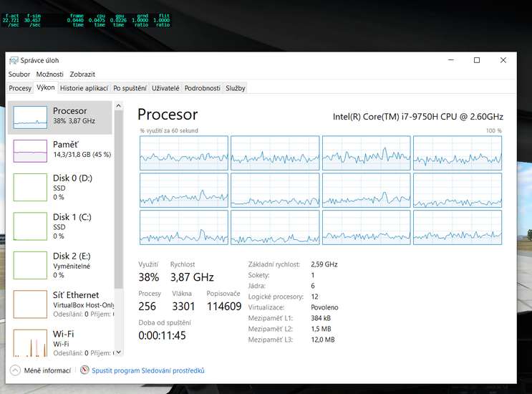Open the Wi-Fi graph icon
Image resolution: width=532 pixels, height=394 pixels.
pyautogui.click(x=30, y=342)
